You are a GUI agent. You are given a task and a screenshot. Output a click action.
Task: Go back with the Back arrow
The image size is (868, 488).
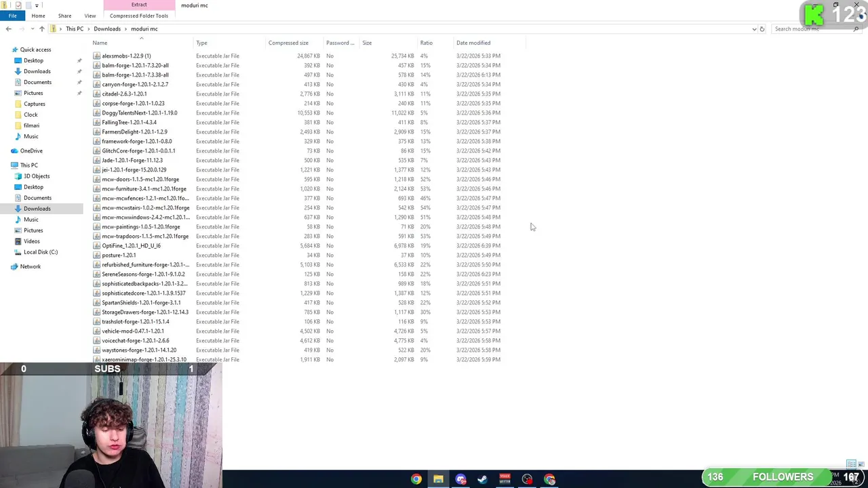[8, 29]
